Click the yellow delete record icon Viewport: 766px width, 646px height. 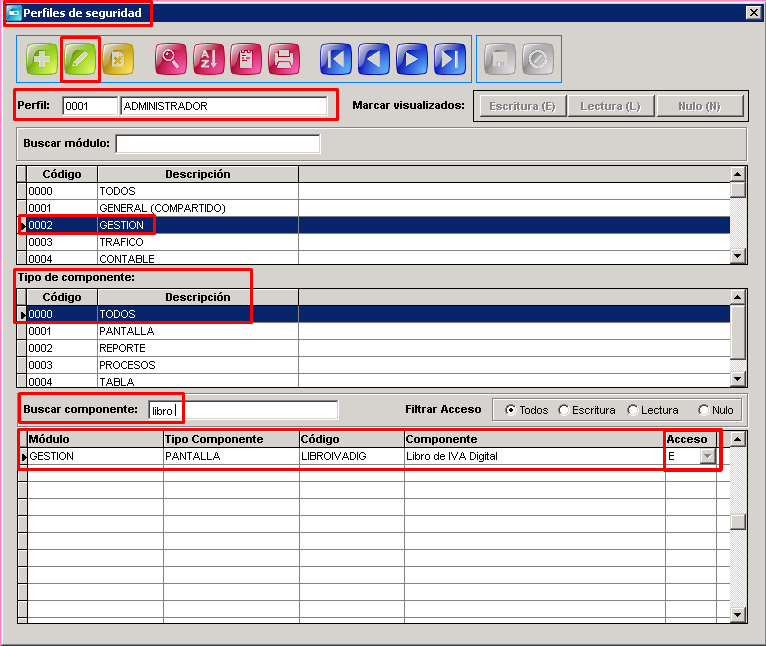(x=118, y=59)
